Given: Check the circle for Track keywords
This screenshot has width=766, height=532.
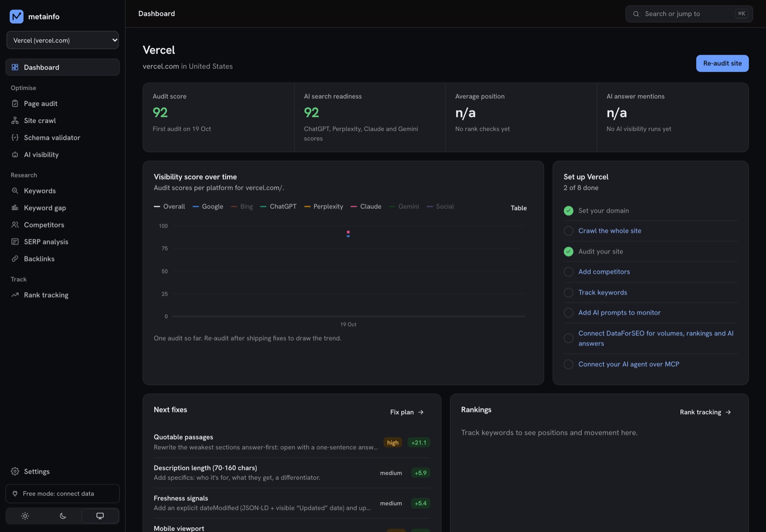Looking at the screenshot, I should tap(568, 293).
